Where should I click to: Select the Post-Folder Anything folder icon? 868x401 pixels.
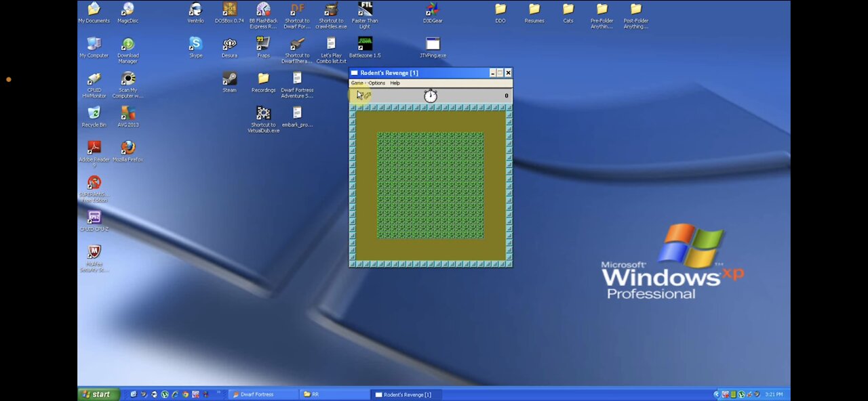coord(636,15)
